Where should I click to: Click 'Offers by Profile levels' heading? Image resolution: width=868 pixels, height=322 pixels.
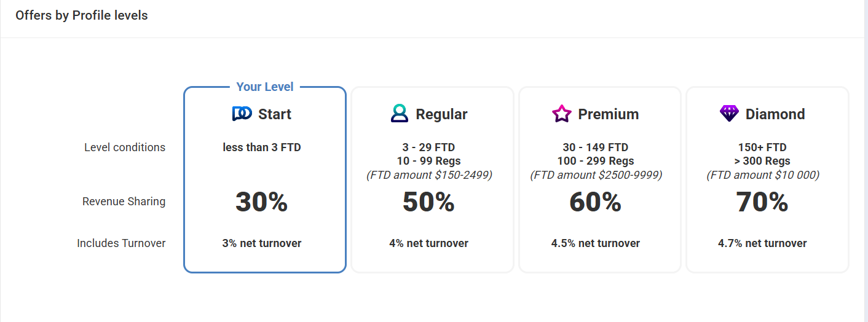82,15
